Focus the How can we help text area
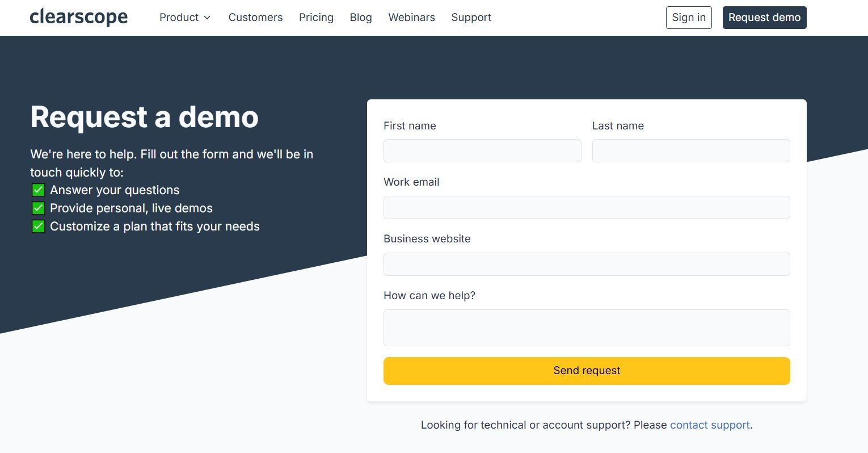Screen dimensions: 868x453 tap(587, 328)
